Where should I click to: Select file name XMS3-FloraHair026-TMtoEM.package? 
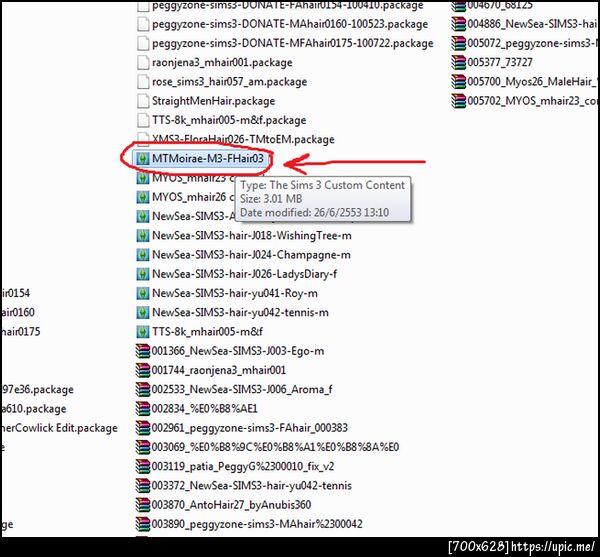(x=243, y=139)
